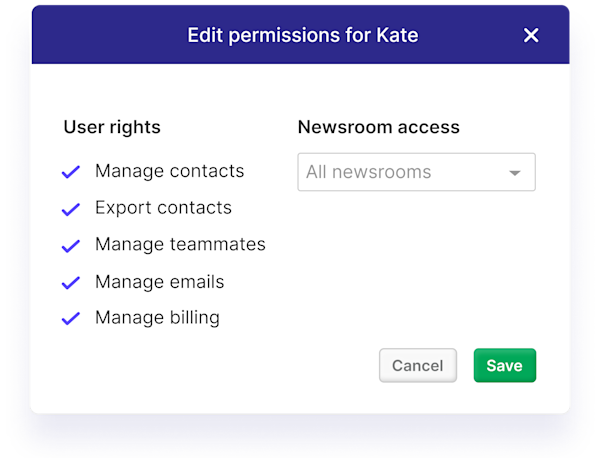Select the Manage teammates label
Viewport: 600px width, 458px height.
pos(180,245)
